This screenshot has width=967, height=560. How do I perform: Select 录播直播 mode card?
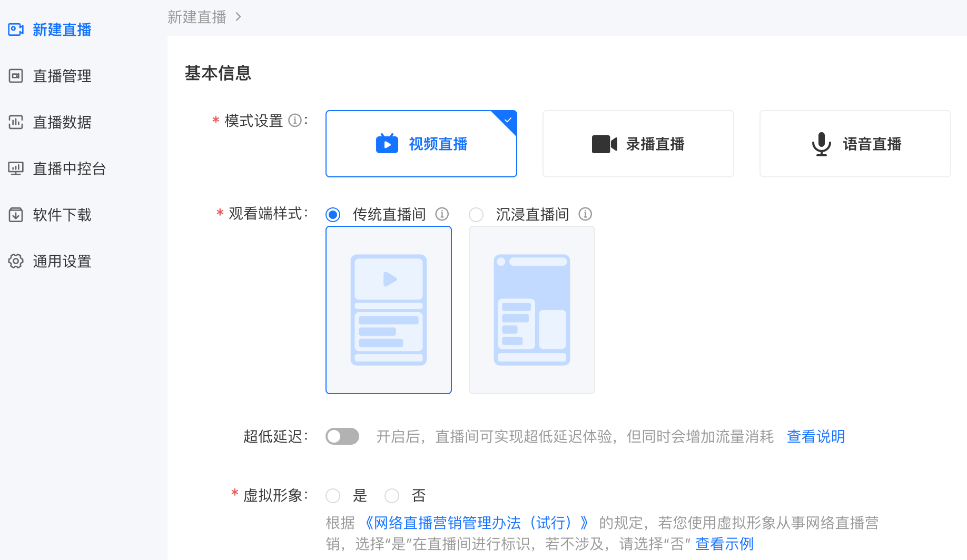638,144
